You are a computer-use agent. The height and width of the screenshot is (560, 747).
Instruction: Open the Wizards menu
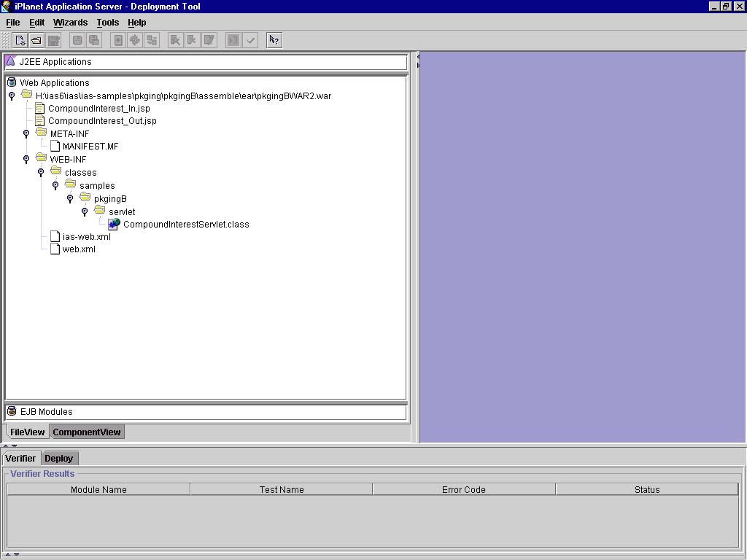70,23
